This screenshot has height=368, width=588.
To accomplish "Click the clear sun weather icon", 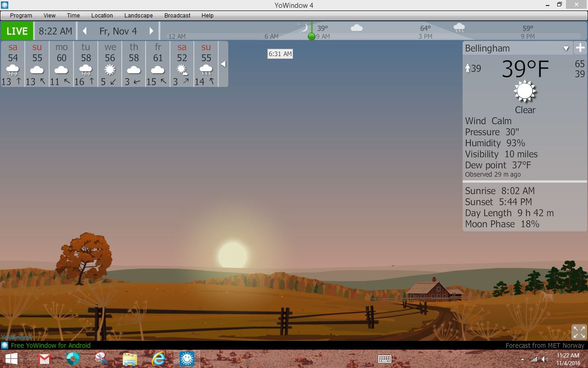I will 525,92.
